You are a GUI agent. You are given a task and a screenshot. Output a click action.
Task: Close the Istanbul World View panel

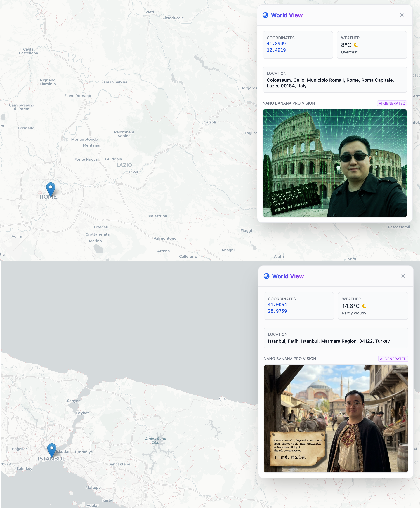pos(403,276)
